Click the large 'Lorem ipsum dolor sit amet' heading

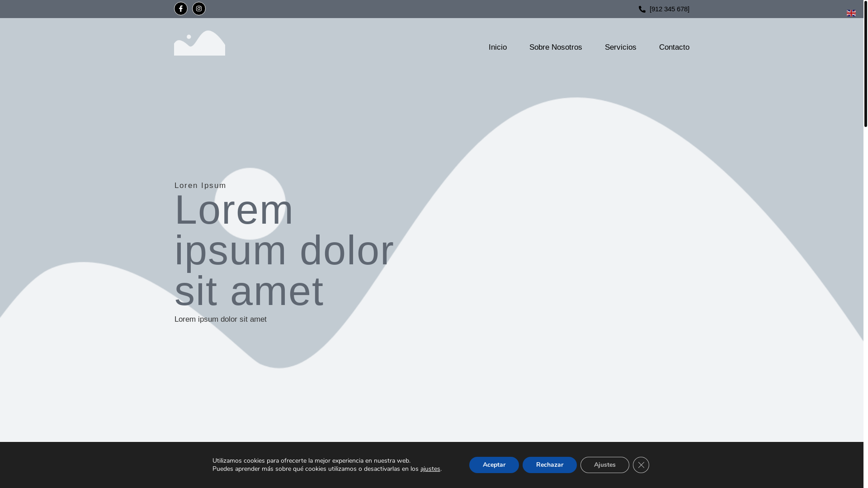tap(284, 250)
